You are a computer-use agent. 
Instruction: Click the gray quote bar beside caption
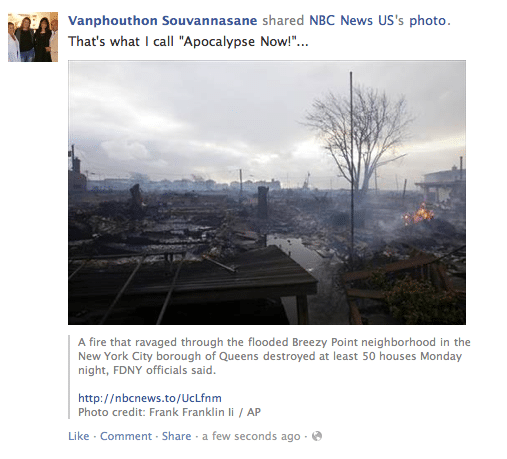point(69,377)
